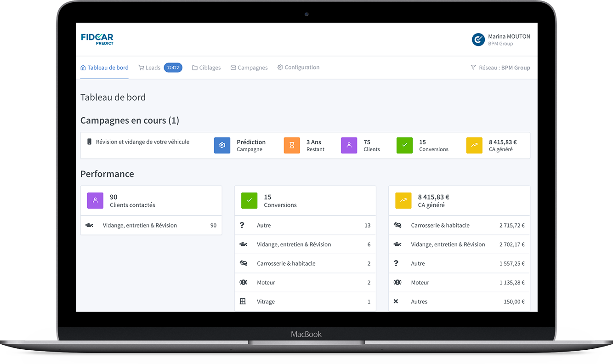
Task: Open the Configuration tab
Action: [298, 68]
